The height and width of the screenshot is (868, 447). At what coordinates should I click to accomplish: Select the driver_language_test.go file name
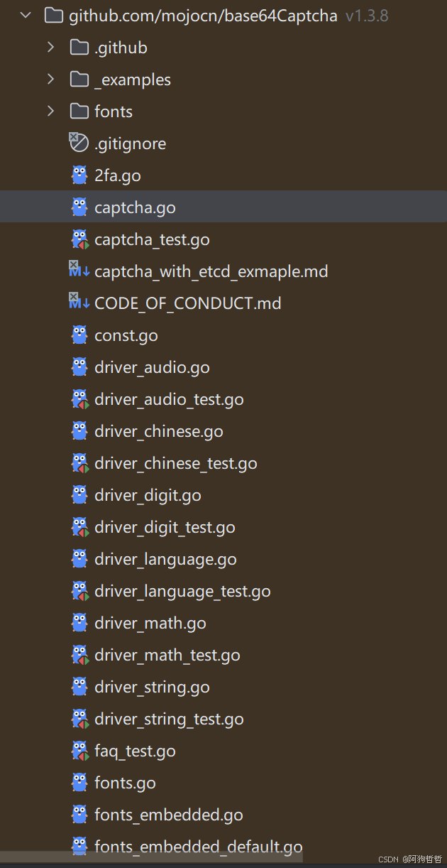click(182, 591)
